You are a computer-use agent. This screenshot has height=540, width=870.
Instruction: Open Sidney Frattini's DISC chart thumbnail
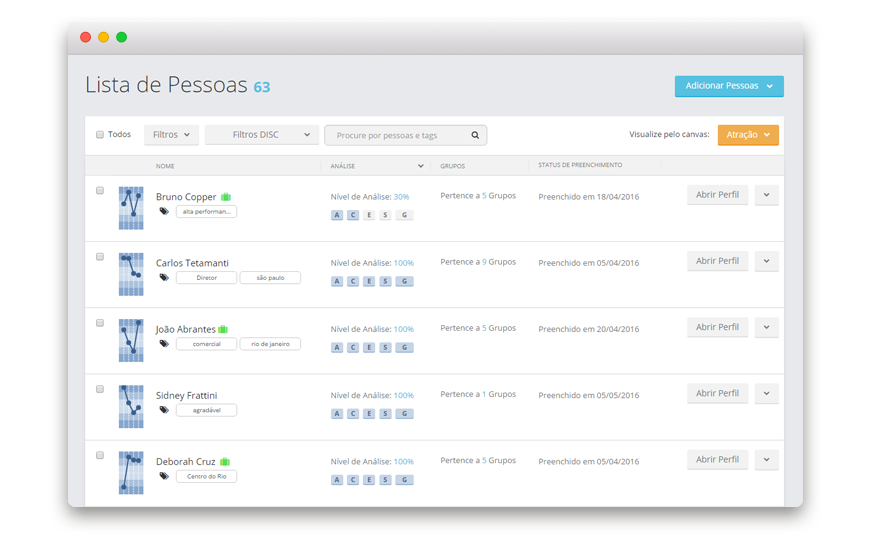[131, 406]
